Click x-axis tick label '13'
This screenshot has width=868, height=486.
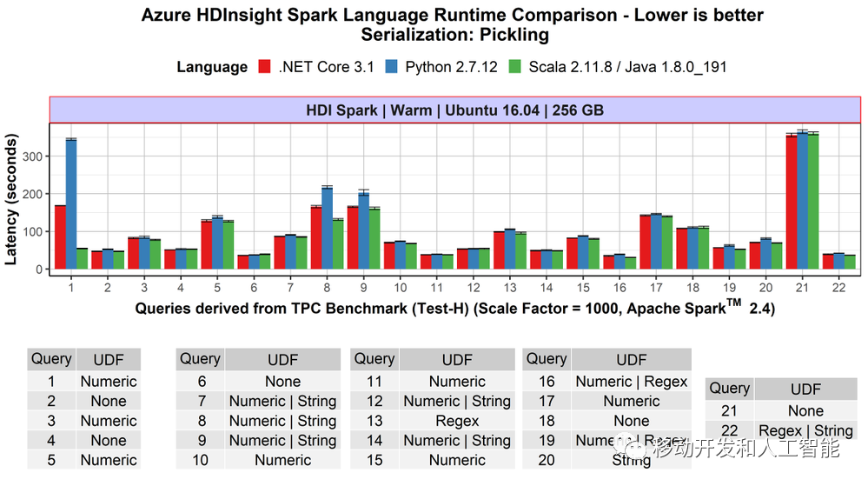pyautogui.click(x=510, y=288)
